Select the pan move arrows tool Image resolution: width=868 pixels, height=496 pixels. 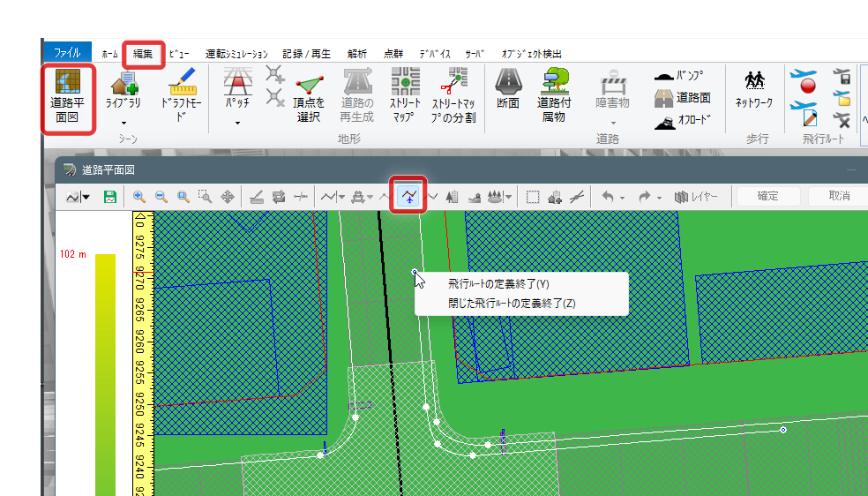point(228,197)
